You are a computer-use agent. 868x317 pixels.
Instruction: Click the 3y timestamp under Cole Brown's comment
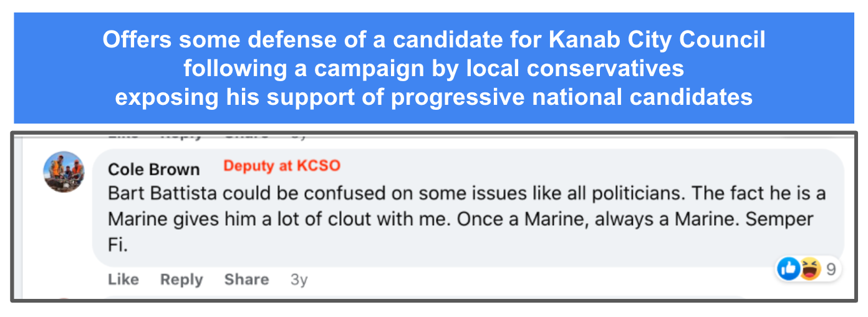point(299,280)
